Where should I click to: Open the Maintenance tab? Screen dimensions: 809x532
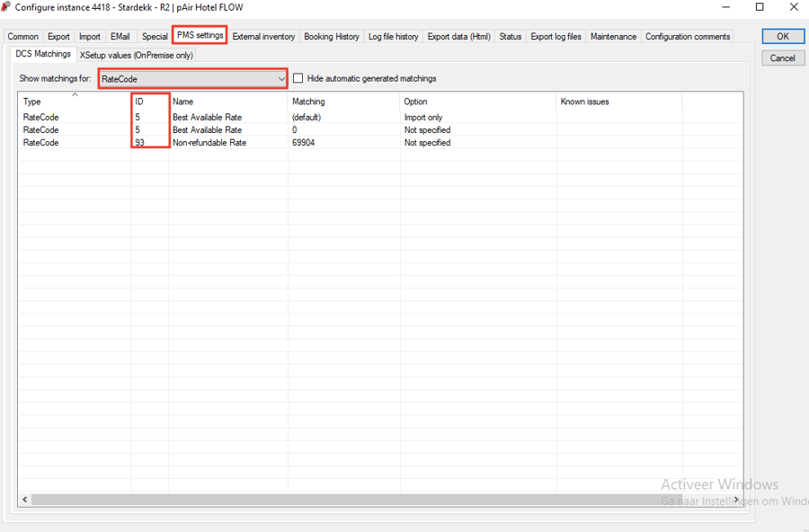pos(613,37)
